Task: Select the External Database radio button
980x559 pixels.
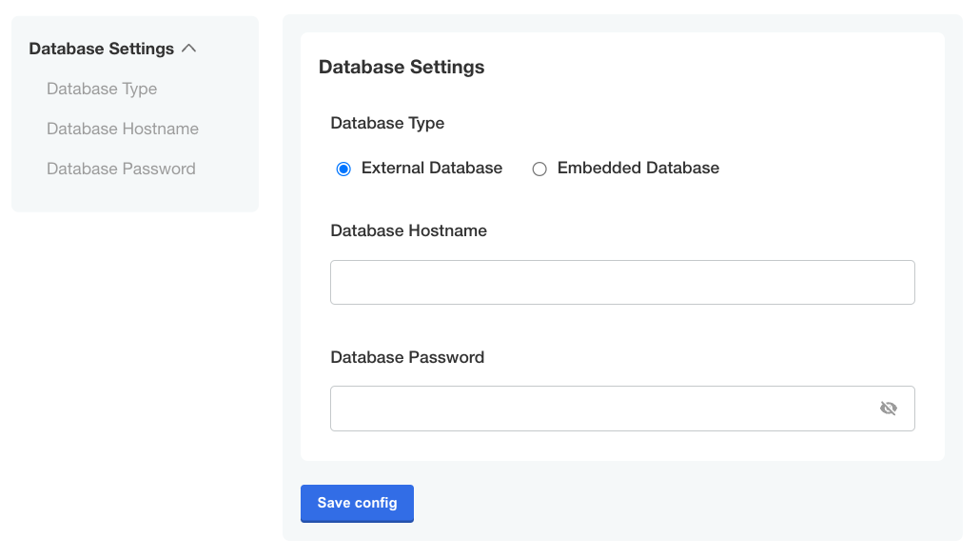Action: (343, 168)
